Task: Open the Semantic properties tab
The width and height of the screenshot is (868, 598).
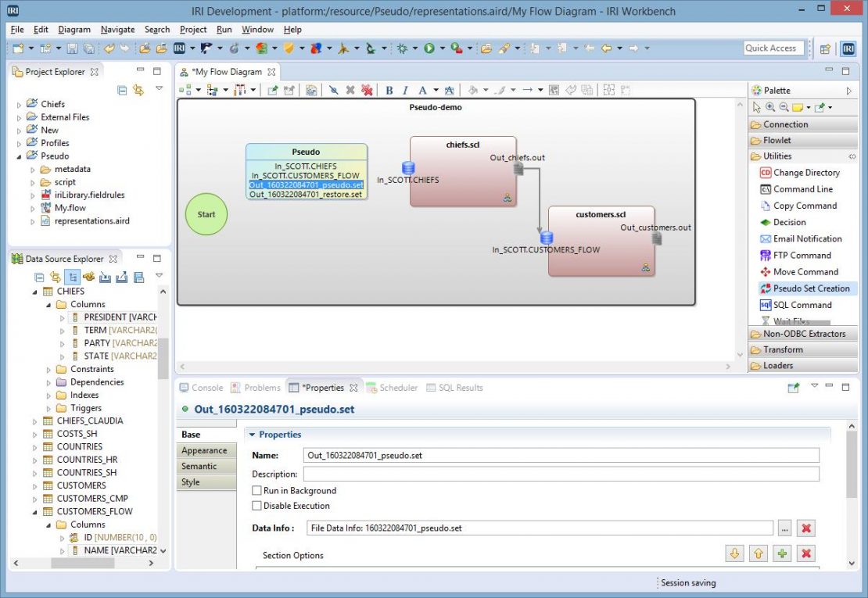Action: point(206,467)
